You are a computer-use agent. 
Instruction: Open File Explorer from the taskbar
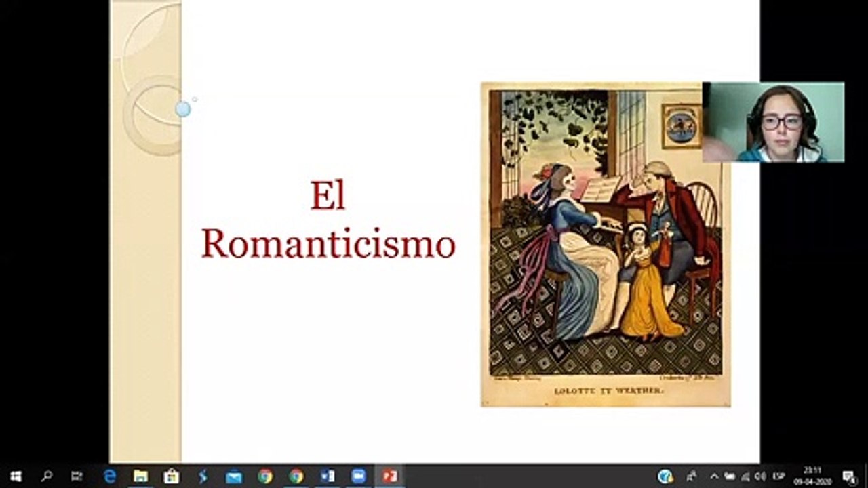pos(140,476)
